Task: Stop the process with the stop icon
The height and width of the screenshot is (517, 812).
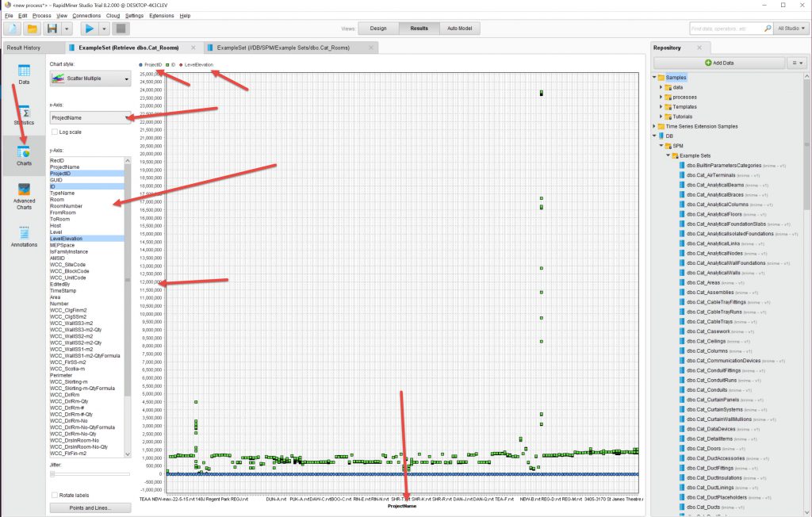Action: click(x=121, y=29)
